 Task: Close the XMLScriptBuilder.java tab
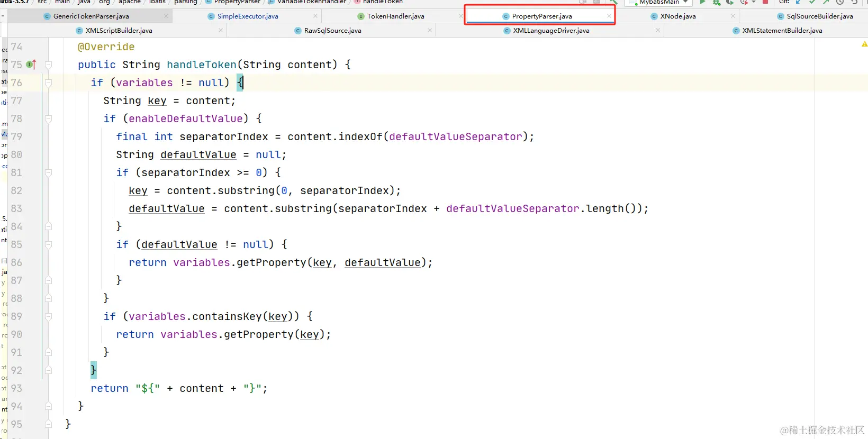[221, 31]
